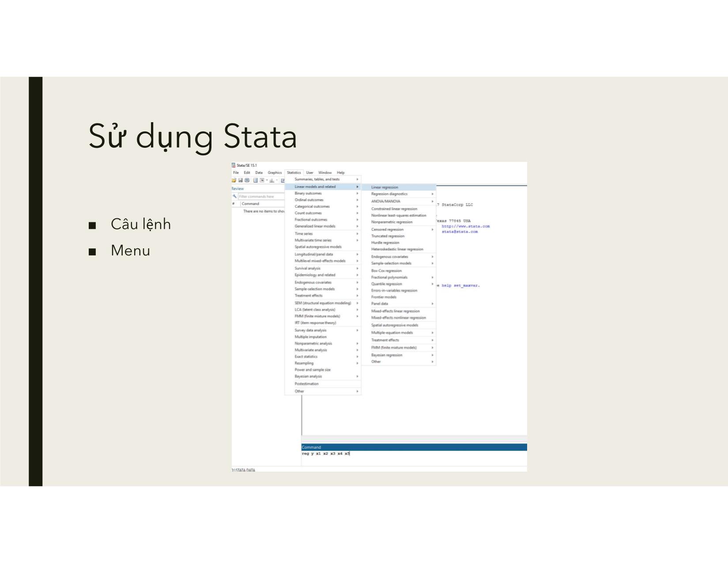Click the Stata/SE 15.1 window icon
Image resolution: width=728 pixels, height=562 pixels.
[x=234, y=165]
